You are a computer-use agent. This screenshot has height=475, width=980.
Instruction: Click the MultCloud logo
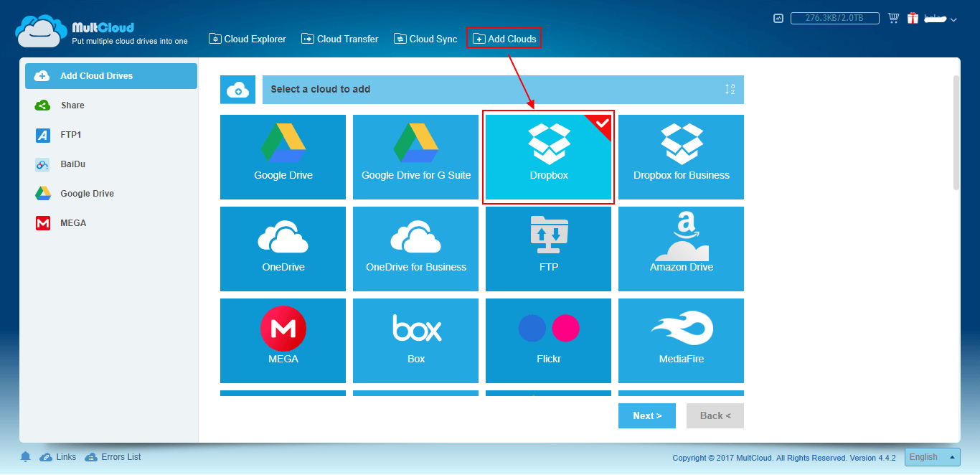tap(100, 32)
